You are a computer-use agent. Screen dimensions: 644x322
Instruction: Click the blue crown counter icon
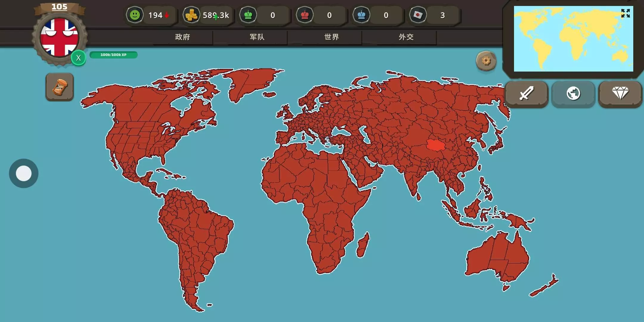361,15
